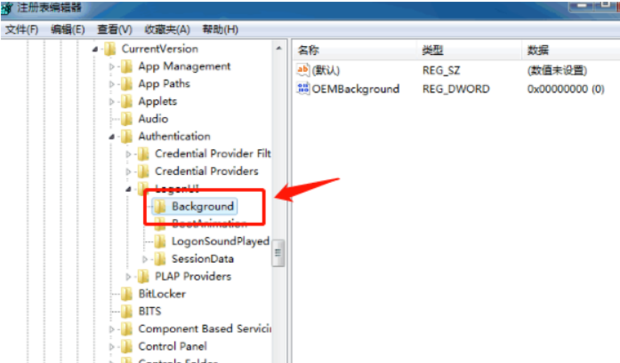
Task: Select the Control Panel key label
Action: tap(172, 346)
